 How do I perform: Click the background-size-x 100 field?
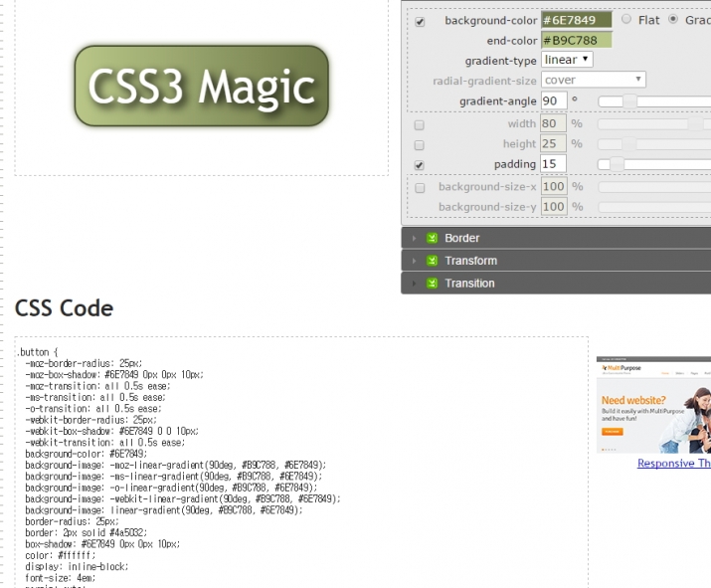554,186
